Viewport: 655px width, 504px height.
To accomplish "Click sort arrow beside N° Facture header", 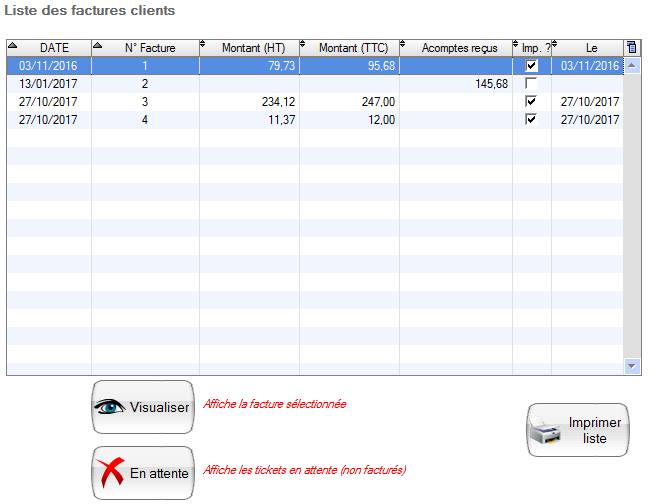I will [97, 47].
